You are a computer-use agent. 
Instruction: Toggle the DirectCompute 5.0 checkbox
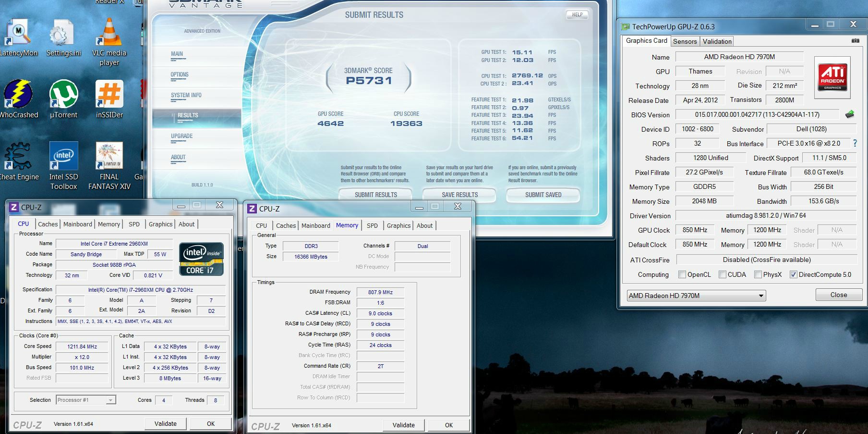click(x=793, y=274)
